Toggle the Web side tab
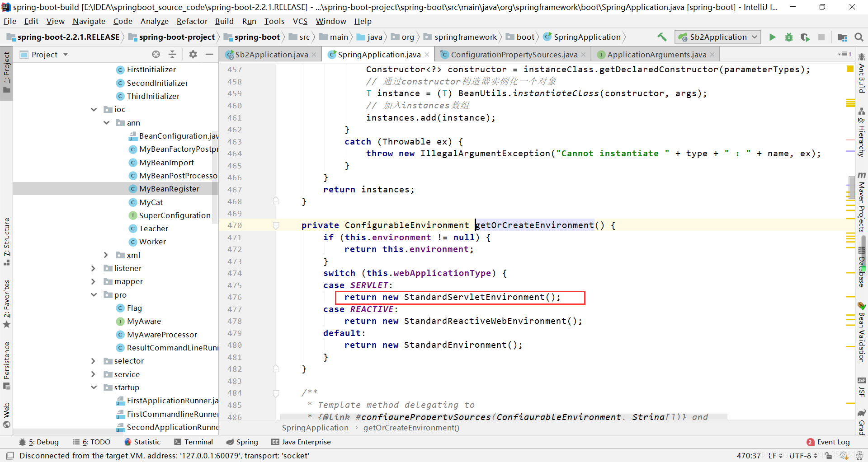868x462 pixels. [6, 415]
